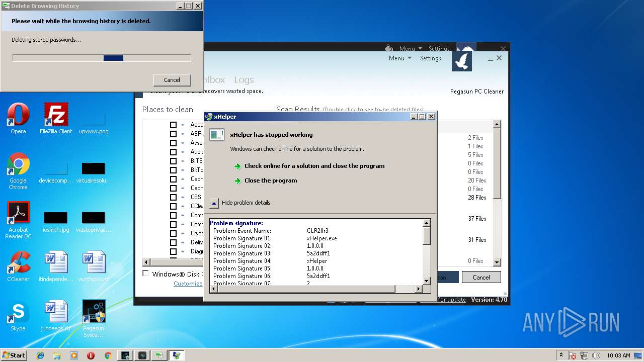
Task: Click the browsing history deletion progress bar
Action: point(102,58)
